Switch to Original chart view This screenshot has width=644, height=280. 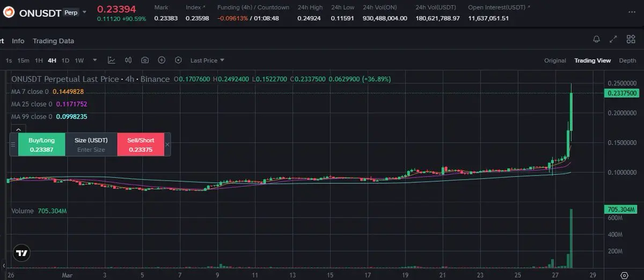coord(555,61)
